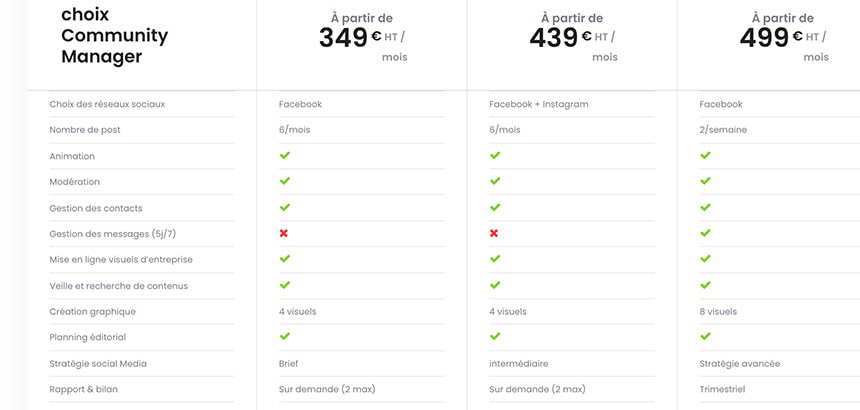860x410 pixels.
Task: Click 'Facebook + Instagram' cell text
Action: point(539,104)
